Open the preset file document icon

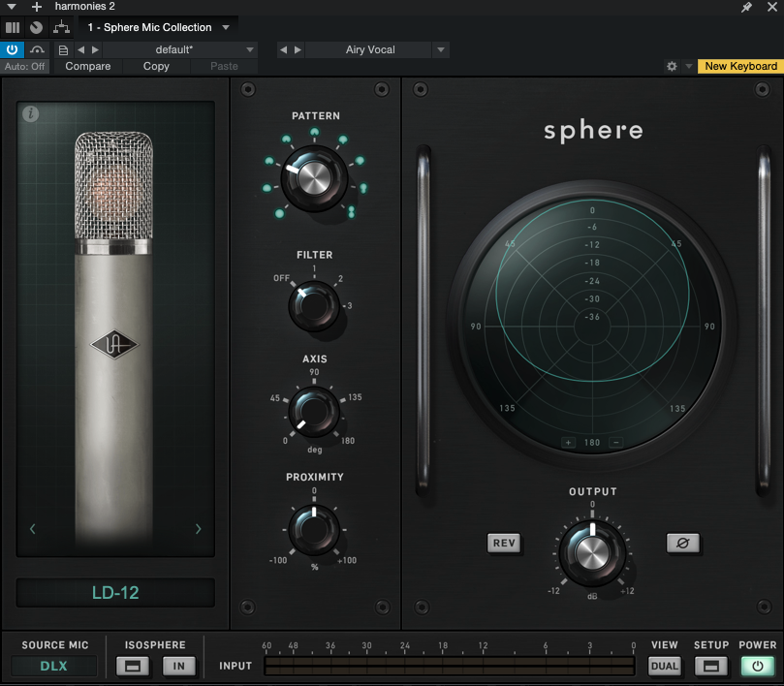click(63, 50)
